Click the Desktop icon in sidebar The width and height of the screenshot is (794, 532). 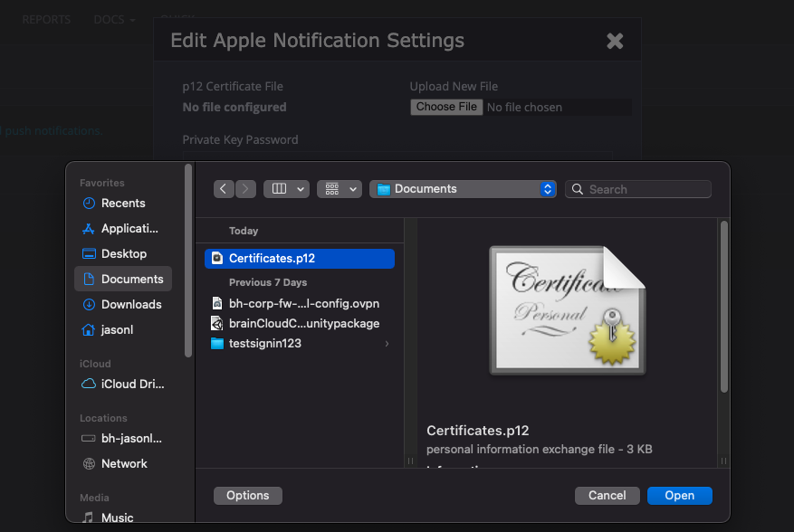click(x=89, y=253)
